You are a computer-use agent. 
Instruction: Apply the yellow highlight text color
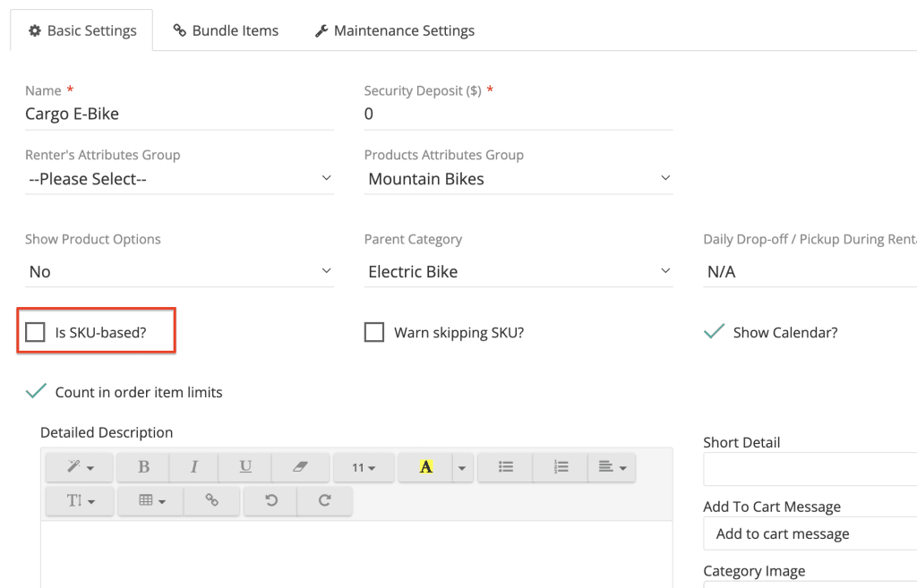point(425,467)
